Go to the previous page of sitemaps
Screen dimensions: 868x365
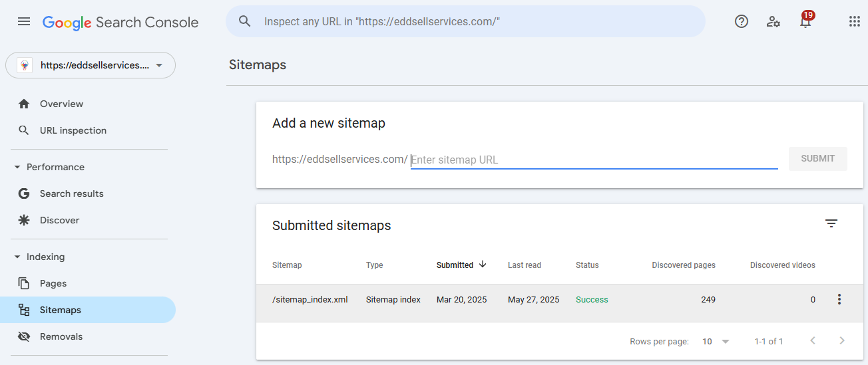pyautogui.click(x=813, y=340)
